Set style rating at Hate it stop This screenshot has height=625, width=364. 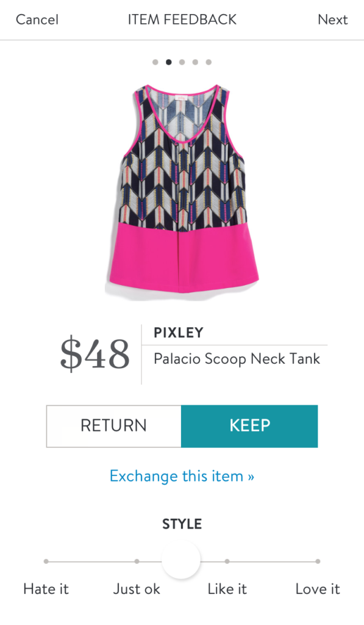point(46,562)
